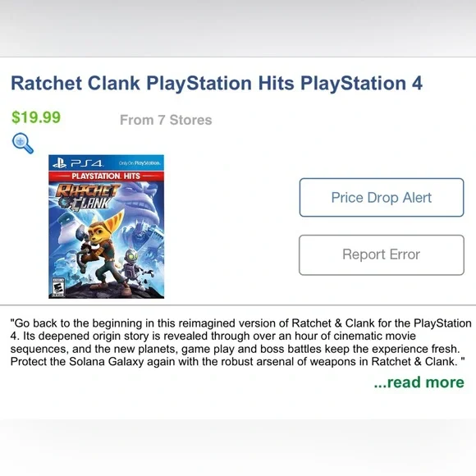Click the PS4 logo on the cover
The width and height of the screenshot is (476, 476).
pos(78,163)
